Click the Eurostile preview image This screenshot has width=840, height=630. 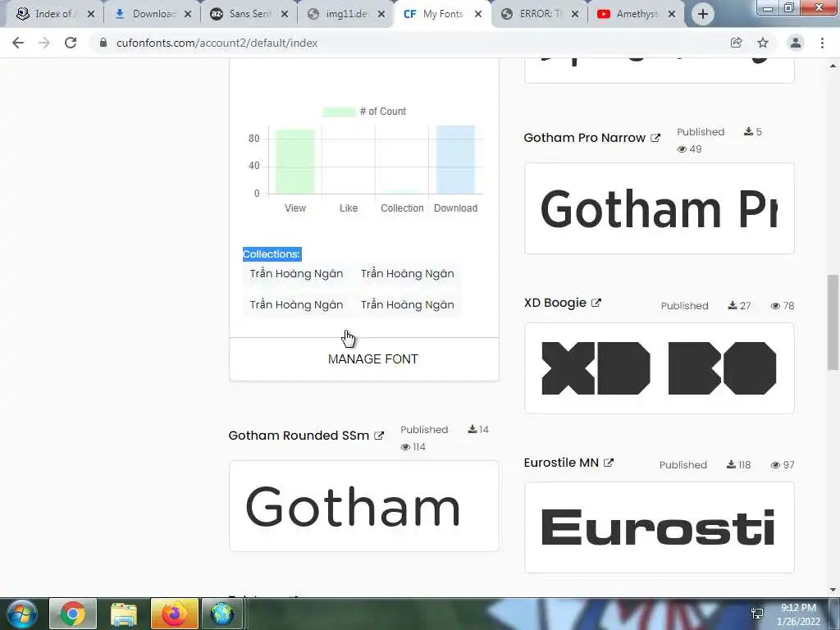660,527
